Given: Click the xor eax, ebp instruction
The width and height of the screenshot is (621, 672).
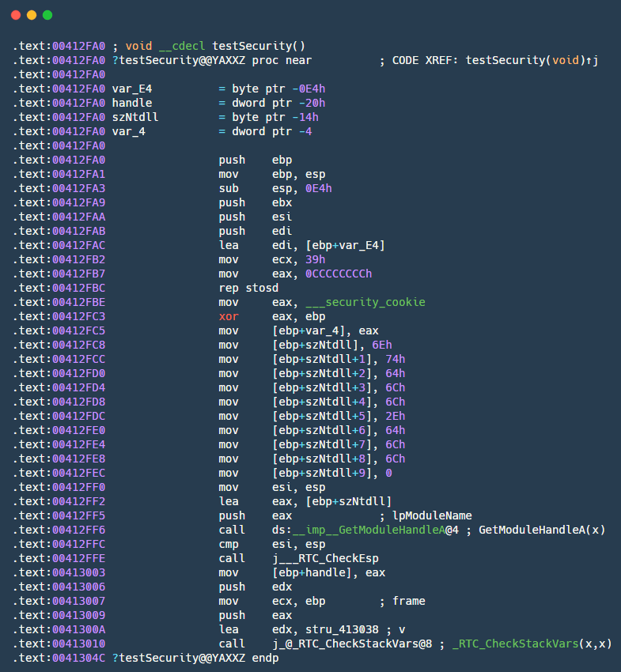Looking at the screenshot, I should coord(272,316).
